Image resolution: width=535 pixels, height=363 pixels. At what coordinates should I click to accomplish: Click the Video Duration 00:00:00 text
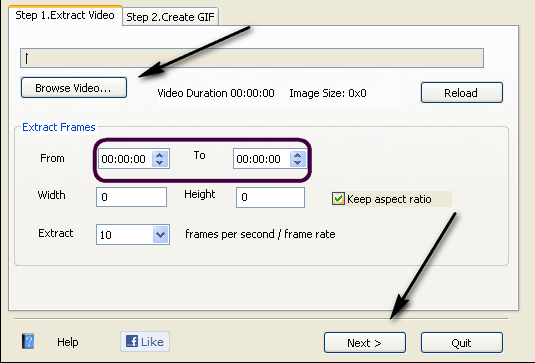coord(216,93)
